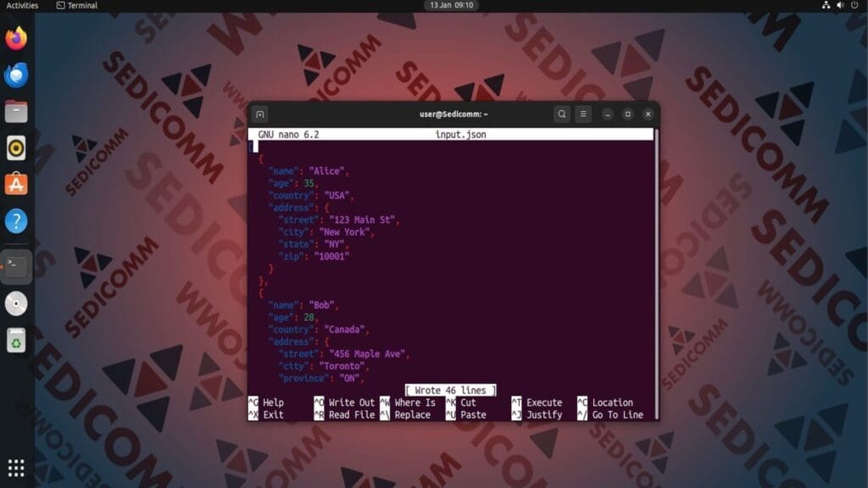868x488 pixels.
Task: Select the active Terminal icon in the dock
Action: point(16,265)
